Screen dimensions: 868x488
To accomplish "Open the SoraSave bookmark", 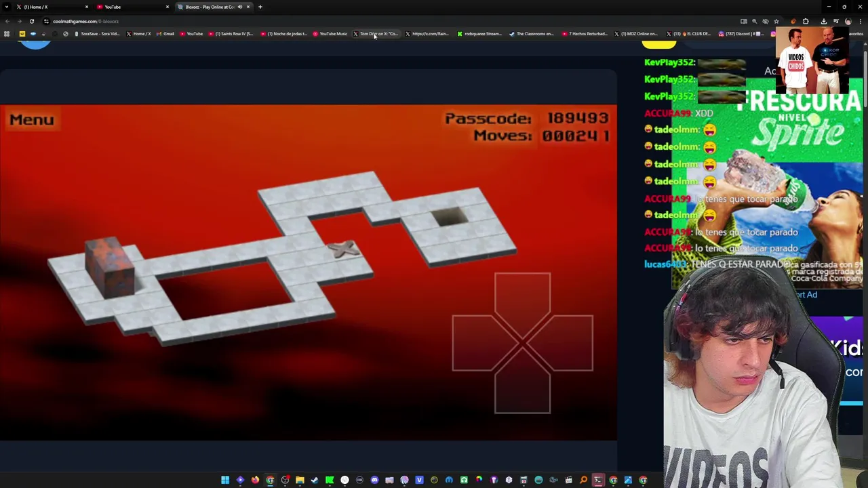I will tap(97, 34).
